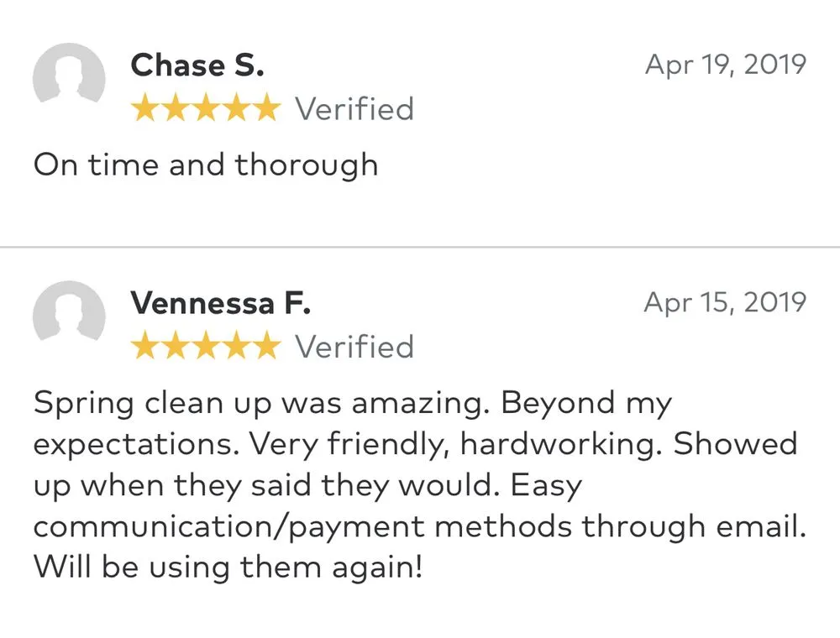840x638 pixels.
Task: Open the reviewer name Vennessa F.
Action: pyautogui.click(x=221, y=303)
